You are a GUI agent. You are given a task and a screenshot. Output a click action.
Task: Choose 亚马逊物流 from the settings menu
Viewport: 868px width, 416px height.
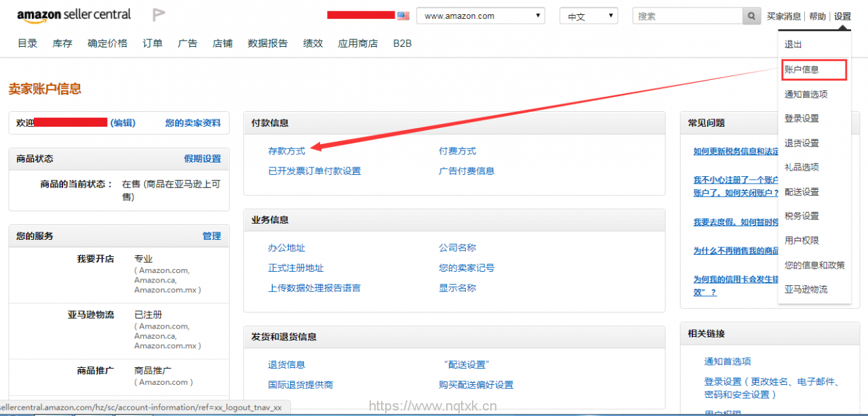(x=806, y=289)
